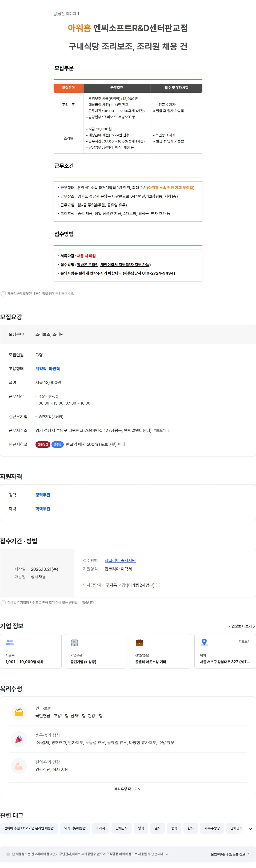Expand the related tags list chevron
Image resolution: width=256 pixels, height=868 pixels.
[x=250, y=829]
